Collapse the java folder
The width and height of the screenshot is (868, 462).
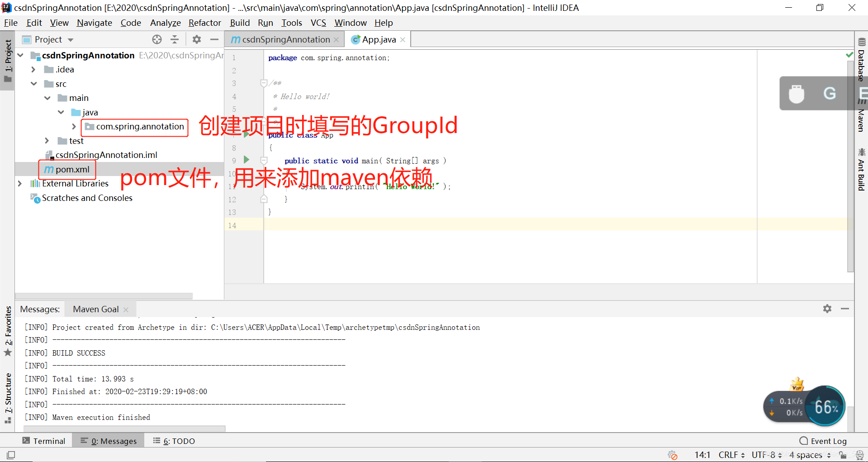click(61, 112)
